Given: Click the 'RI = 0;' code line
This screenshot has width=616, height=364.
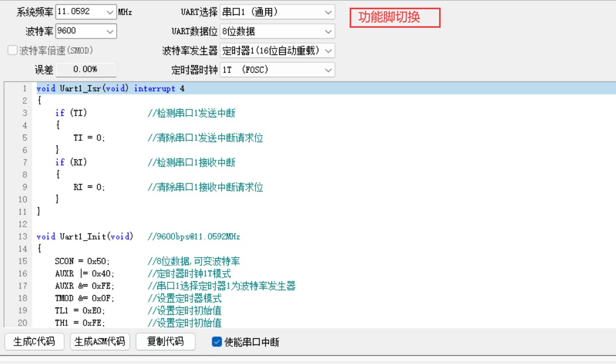Looking at the screenshot, I should (x=89, y=187).
